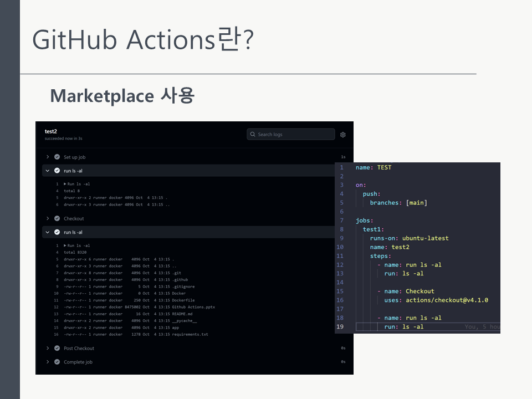Screen dimensions: 532x399
Task: Click second run ls -al success check icon
Action: point(57,232)
